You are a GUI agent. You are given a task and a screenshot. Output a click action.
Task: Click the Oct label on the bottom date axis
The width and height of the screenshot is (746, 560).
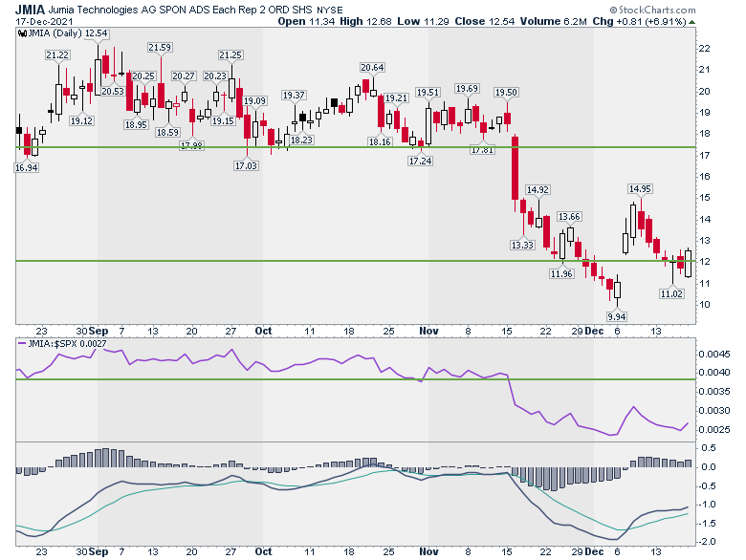263,551
